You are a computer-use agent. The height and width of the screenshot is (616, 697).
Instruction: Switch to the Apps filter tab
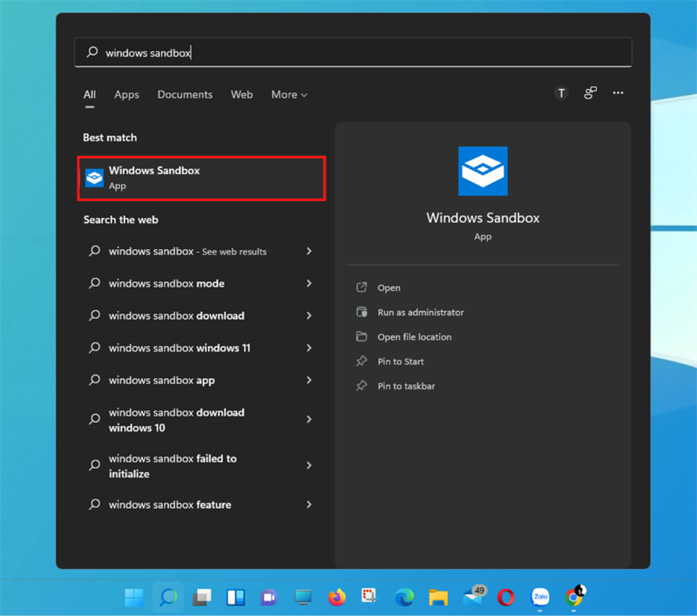point(126,95)
